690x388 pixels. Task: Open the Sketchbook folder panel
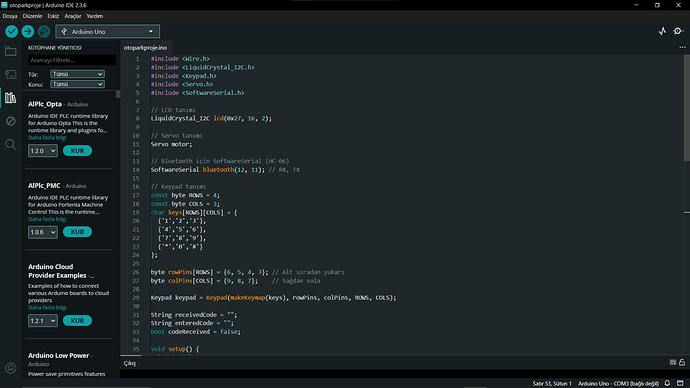11,51
